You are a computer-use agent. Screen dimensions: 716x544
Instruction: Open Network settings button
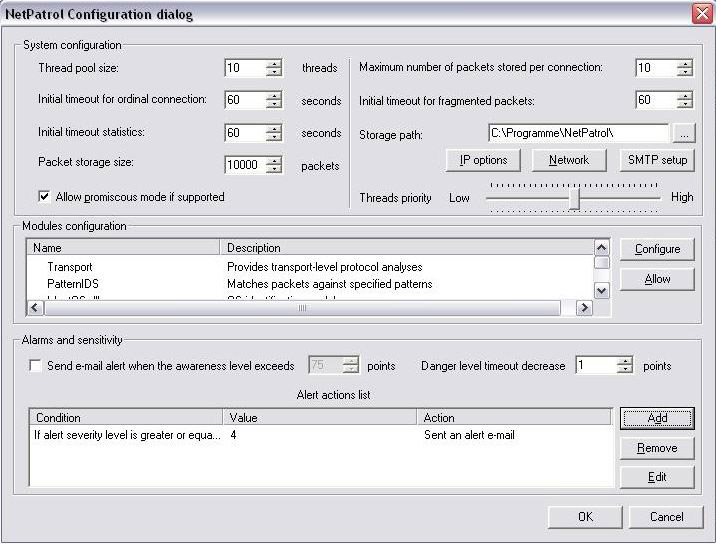coord(569,160)
